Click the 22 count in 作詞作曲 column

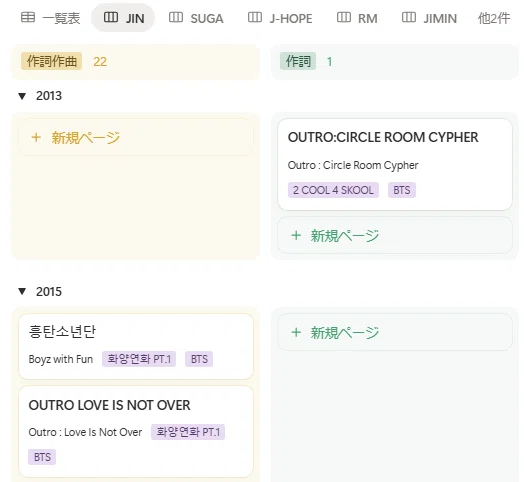100,62
